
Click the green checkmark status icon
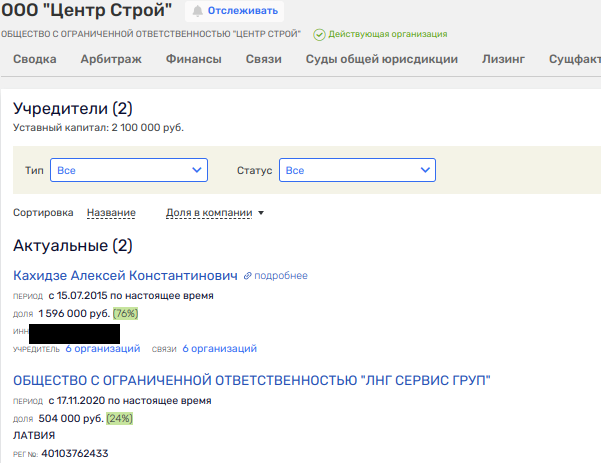(x=319, y=35)
